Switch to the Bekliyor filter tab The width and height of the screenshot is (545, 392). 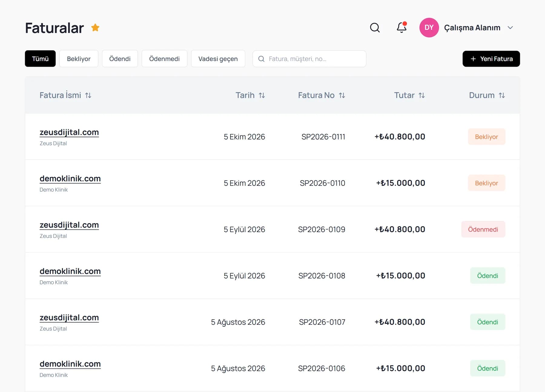tap(79, 59)
